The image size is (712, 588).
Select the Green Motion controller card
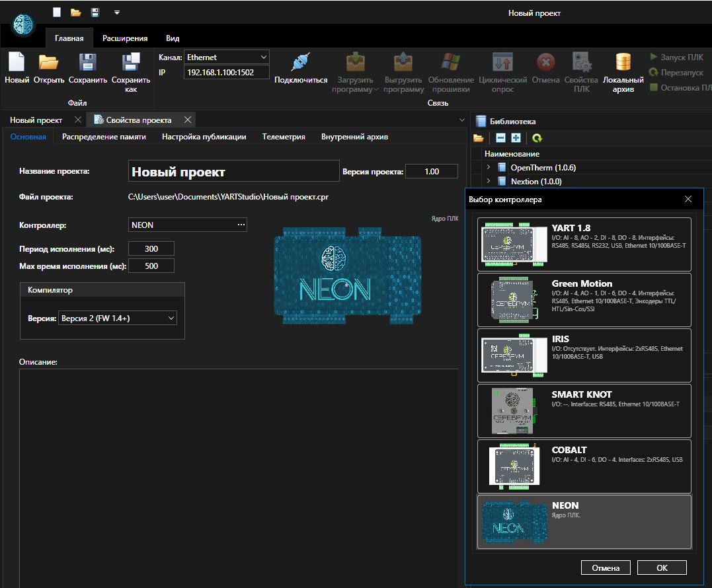[584, 300]
